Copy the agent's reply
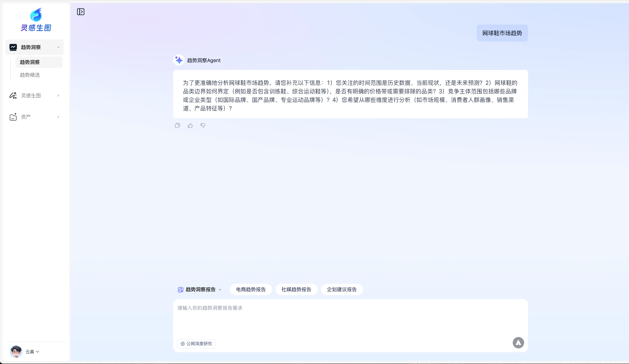Viewport: 629px width, 364px height. (177, 125)
